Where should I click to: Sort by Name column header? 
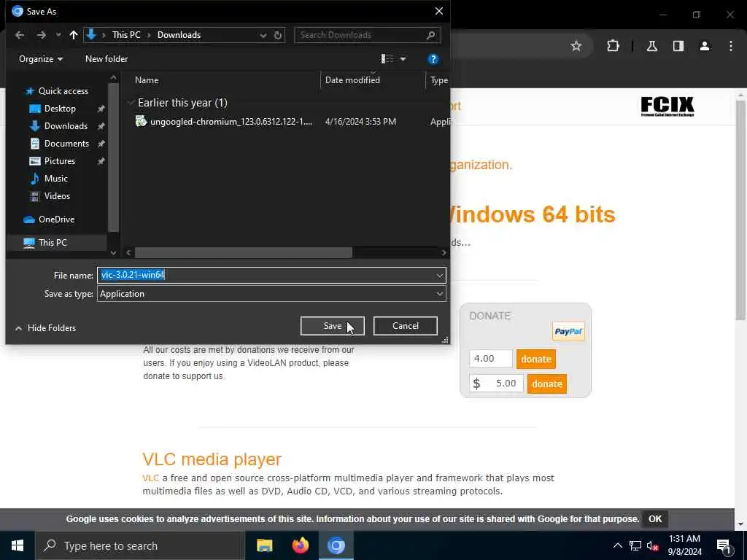[147, 80]
